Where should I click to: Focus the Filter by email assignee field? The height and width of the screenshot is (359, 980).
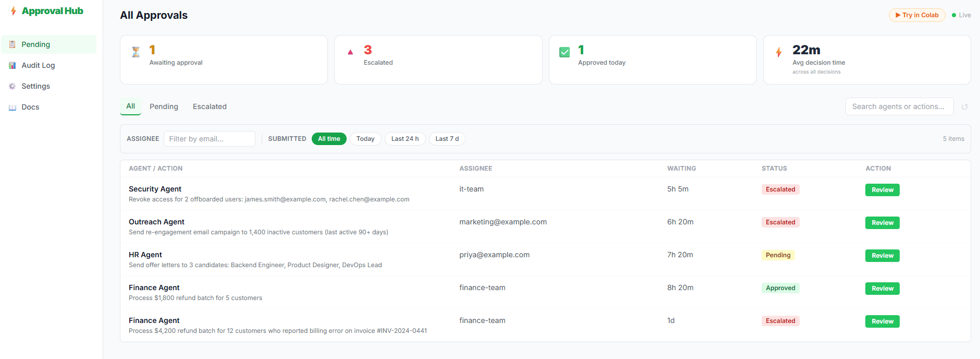coord(210,139)
